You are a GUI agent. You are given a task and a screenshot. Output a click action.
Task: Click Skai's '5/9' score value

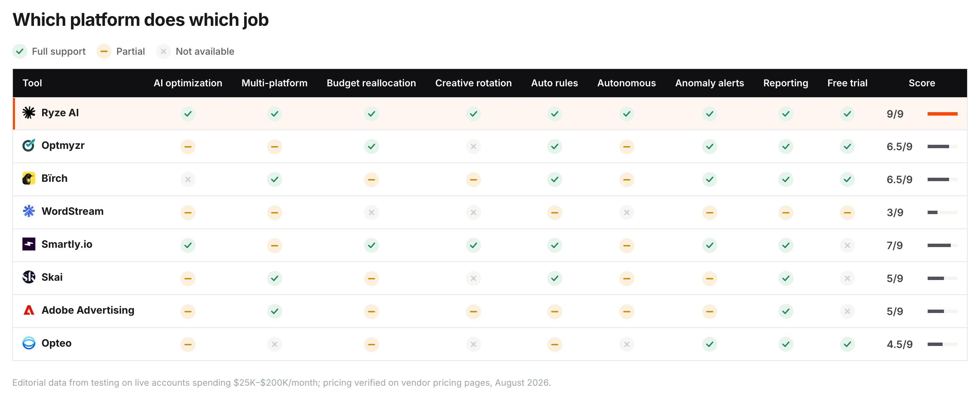tap(895, 278)
